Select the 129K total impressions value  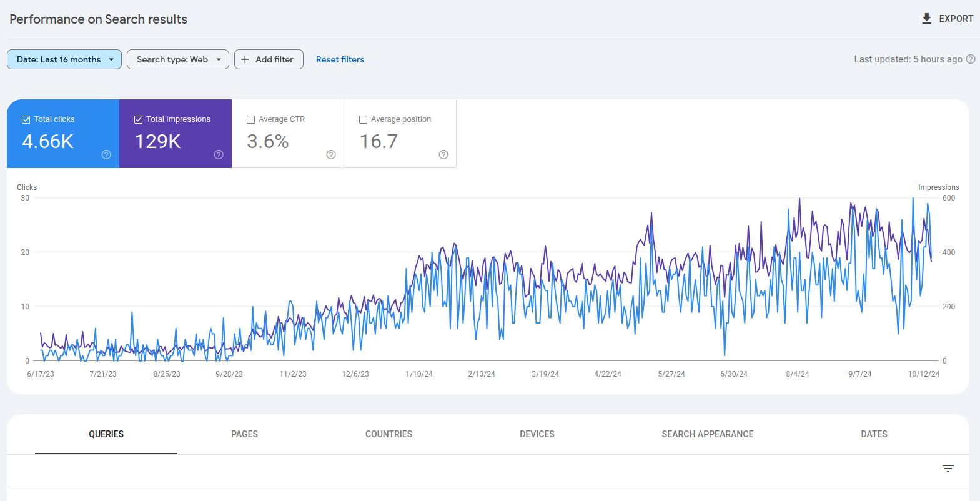[158, 142]
